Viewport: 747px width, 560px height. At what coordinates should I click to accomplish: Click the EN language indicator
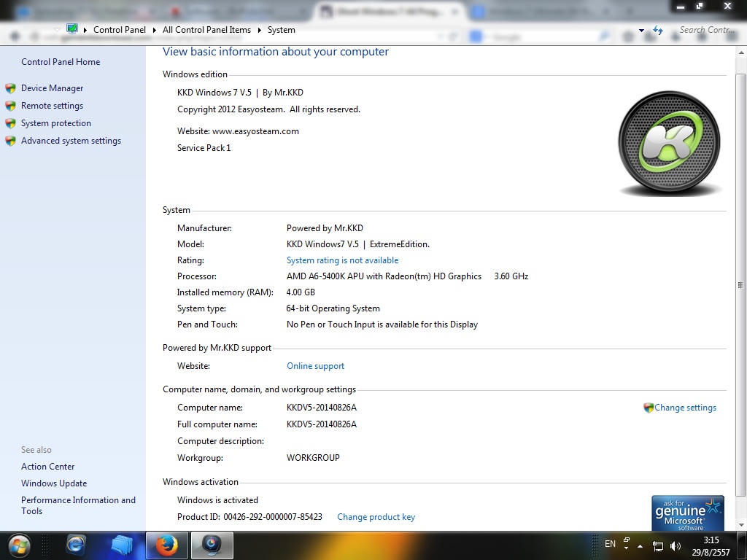click(x=610, y=544)
